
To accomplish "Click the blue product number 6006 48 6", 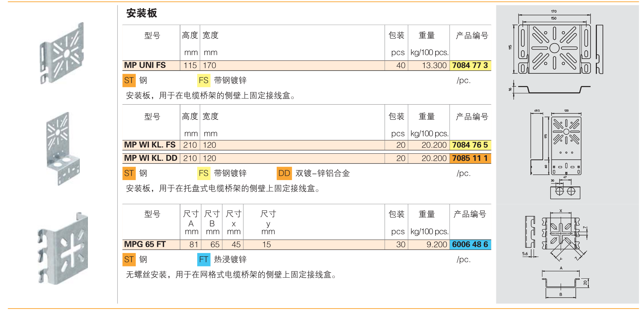I will pos(470,245).
